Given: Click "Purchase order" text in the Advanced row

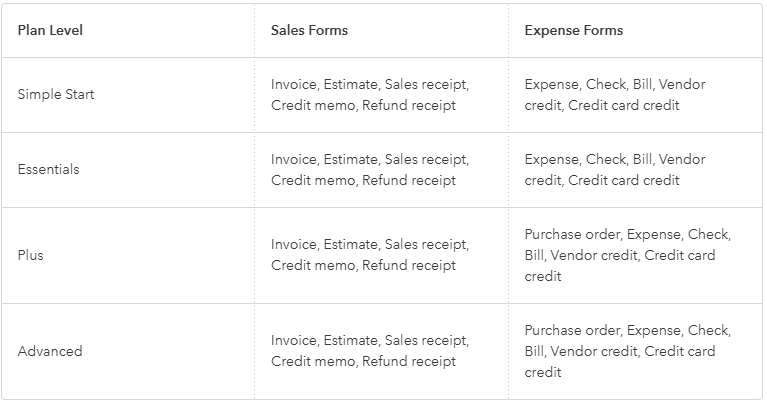Looking at the screenshot, I should (x=572, y=331).
